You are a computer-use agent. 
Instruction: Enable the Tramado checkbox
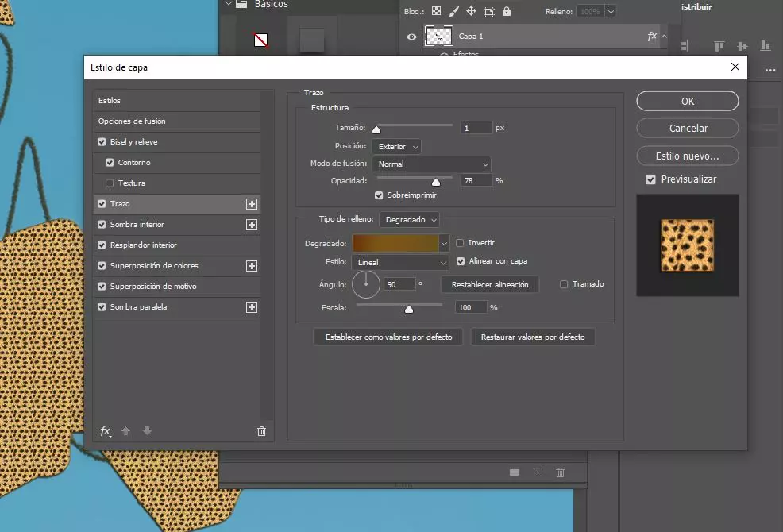564,284
